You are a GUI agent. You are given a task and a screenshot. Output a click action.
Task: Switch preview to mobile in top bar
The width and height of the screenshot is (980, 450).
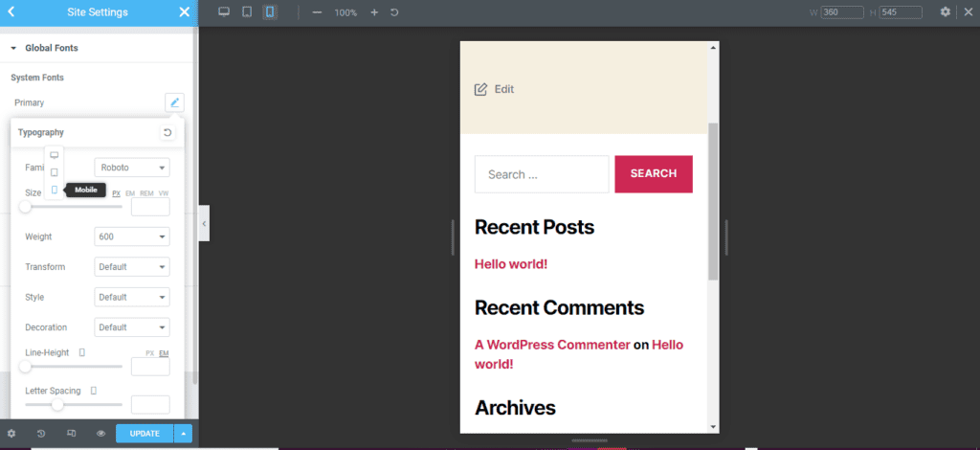270,11
